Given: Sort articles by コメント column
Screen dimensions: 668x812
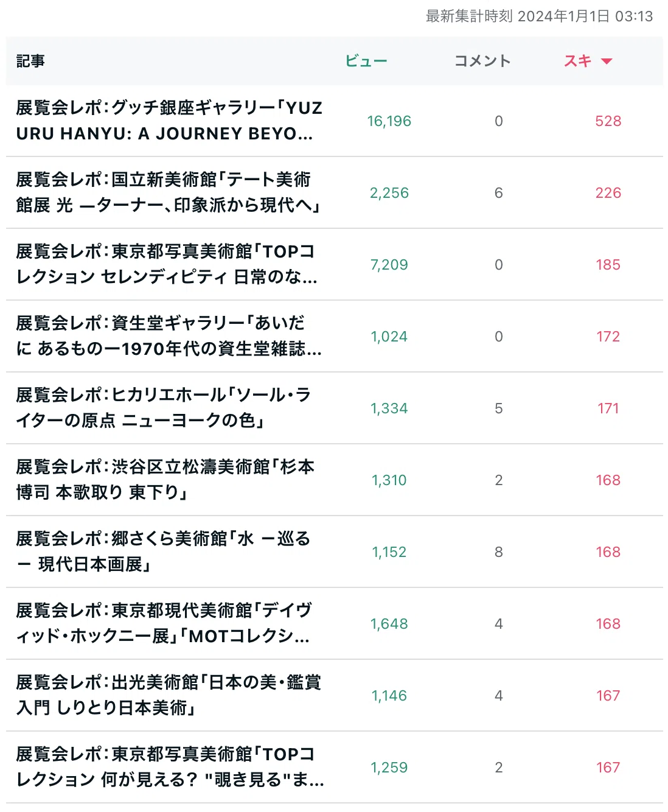Looking at the screenshot, I should pyautogui.click(x=482, y=61).
